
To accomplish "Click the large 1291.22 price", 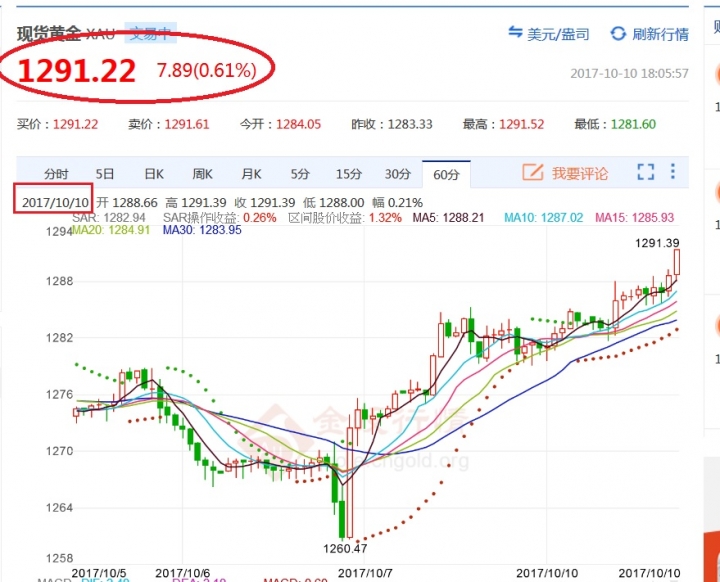I will point(77,71).
